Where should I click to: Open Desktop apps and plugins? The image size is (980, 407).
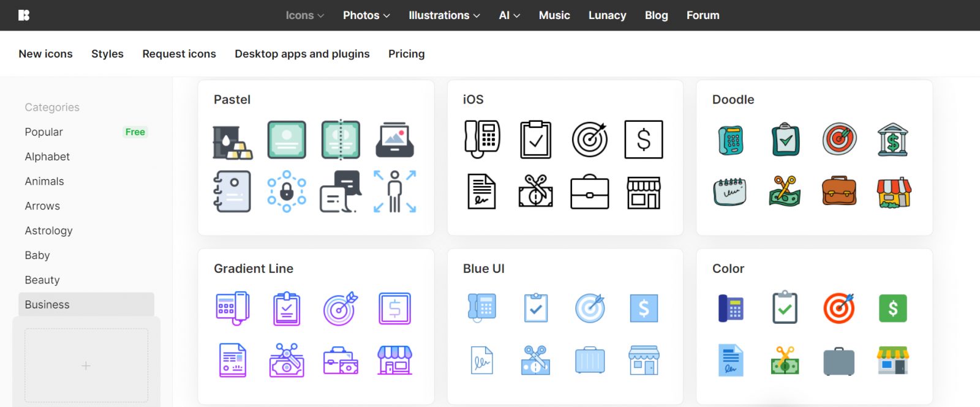302,54
